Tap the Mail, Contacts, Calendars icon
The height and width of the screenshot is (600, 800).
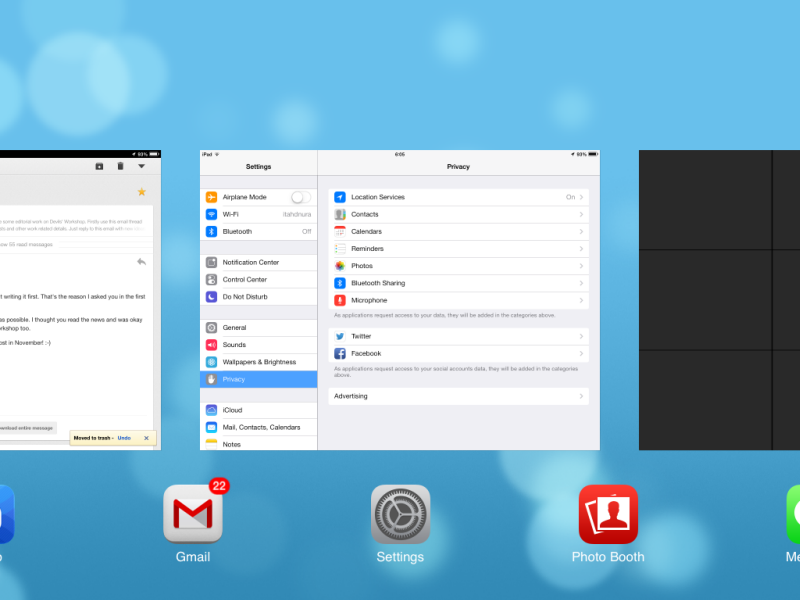click(211, 427)
